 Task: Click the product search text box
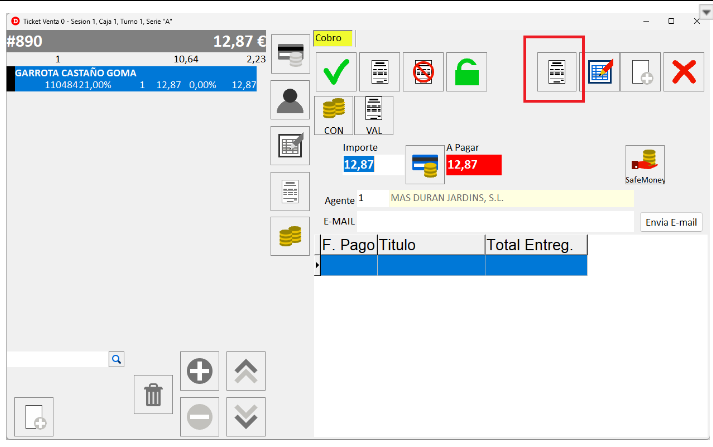pyautogui.click(x=58, y=359)
